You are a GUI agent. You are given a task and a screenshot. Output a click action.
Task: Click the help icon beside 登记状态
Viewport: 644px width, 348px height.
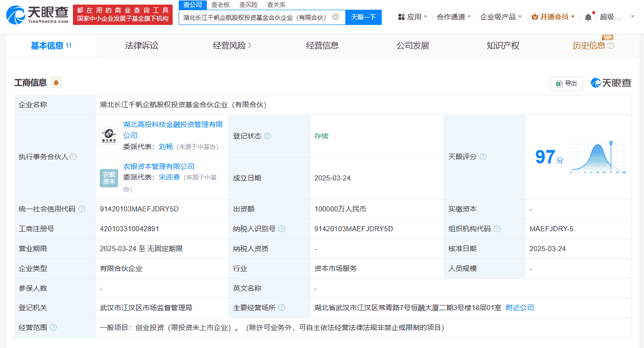266,136
